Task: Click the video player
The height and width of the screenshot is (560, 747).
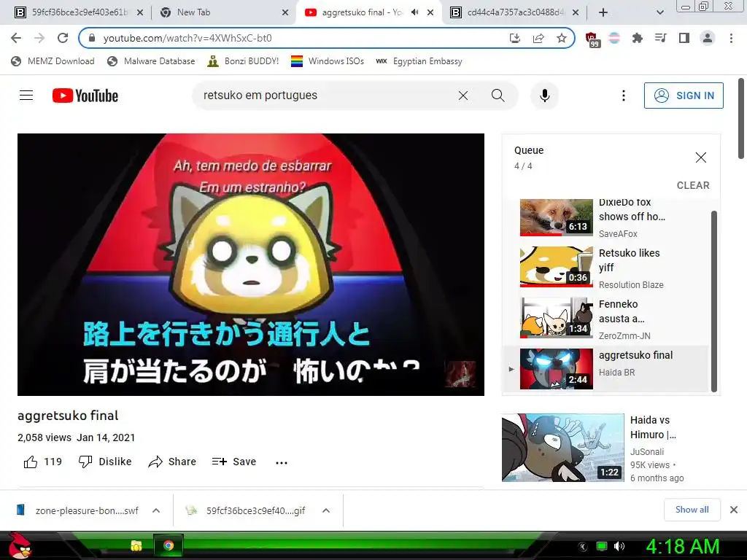Action: (x=251, y=264)
